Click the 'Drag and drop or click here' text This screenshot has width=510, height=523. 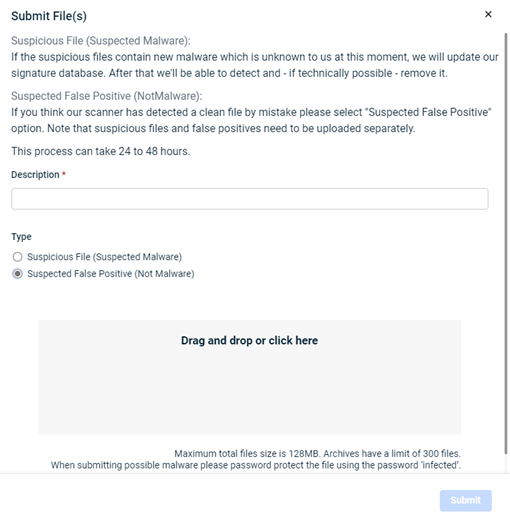(249, 341)
